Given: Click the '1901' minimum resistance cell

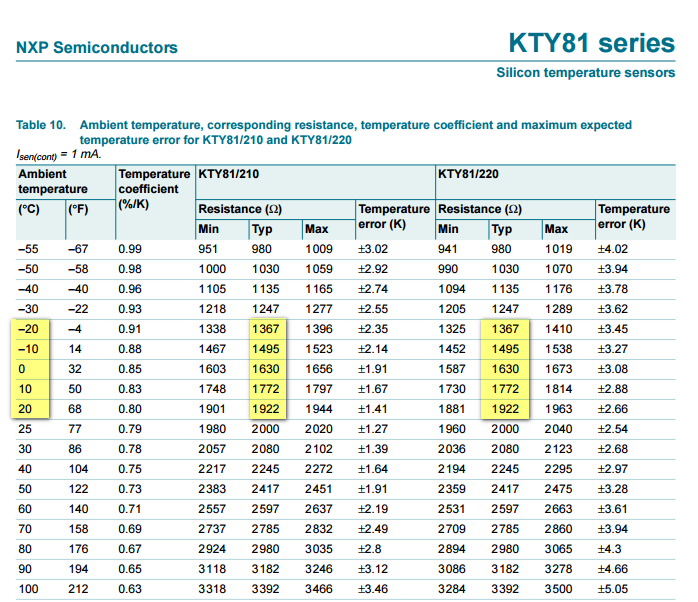Looking at the screenshot, I should coord(212,410).
